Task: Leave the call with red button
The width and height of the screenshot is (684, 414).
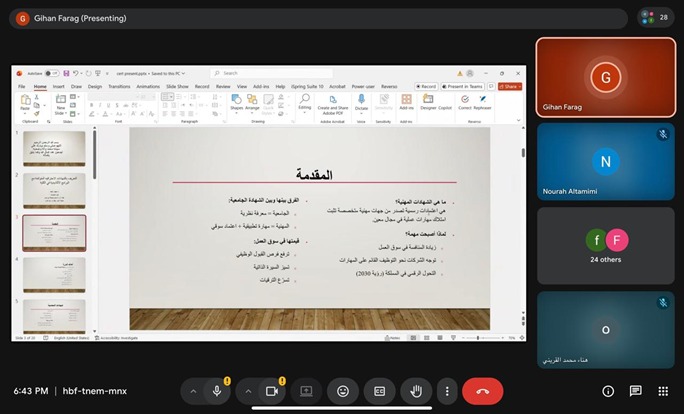Action: [x=482, y=391]
